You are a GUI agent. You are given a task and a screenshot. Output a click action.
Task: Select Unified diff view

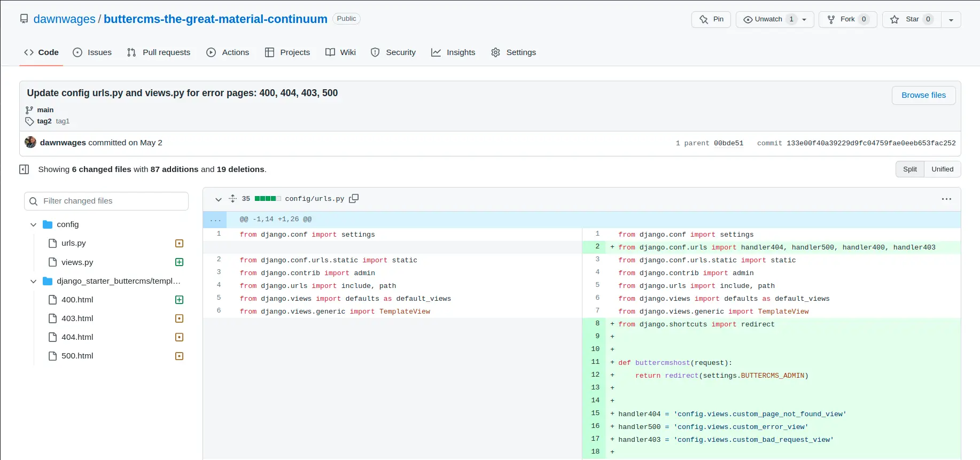click(x=942, y=169)
